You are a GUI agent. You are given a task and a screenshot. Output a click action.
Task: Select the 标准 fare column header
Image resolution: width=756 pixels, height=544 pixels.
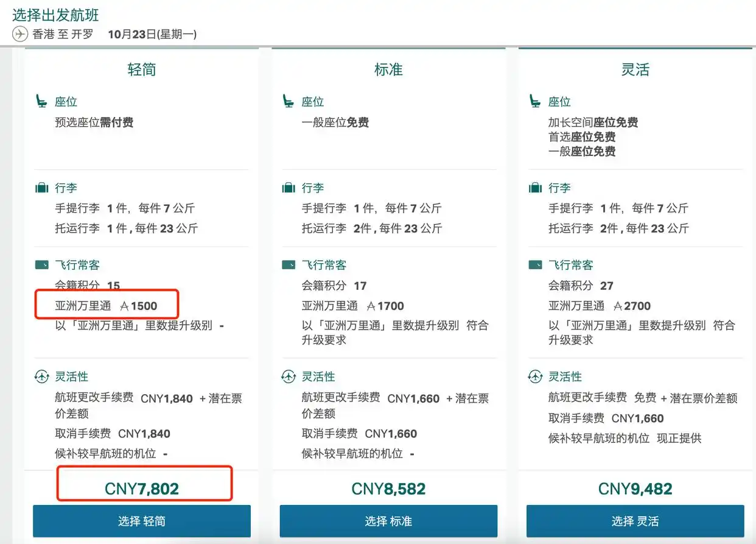(x=388, y=69)
